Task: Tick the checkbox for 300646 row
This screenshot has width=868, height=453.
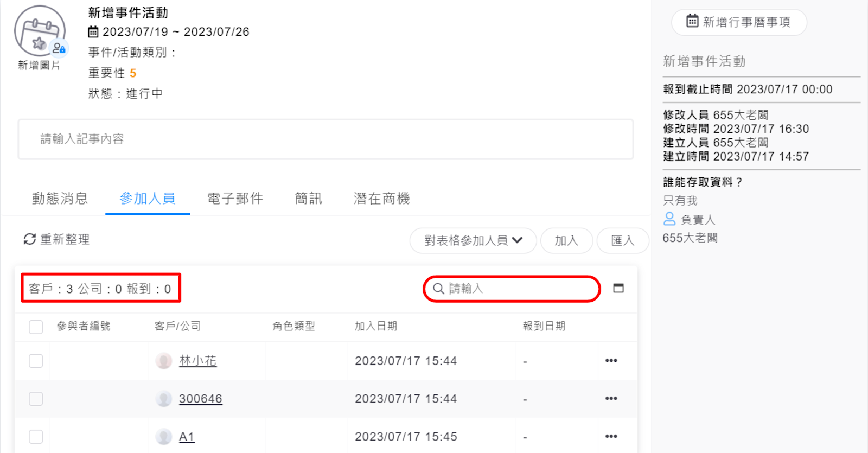Action: (36, 399)
